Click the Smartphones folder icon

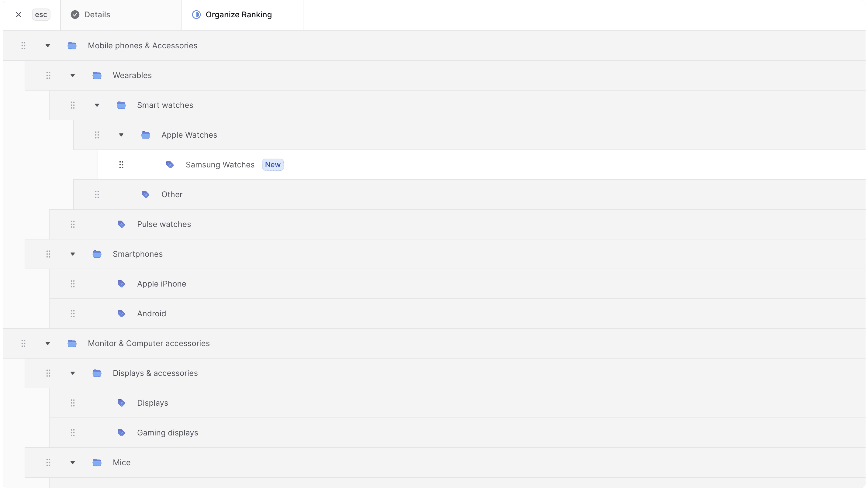[97, 254]
